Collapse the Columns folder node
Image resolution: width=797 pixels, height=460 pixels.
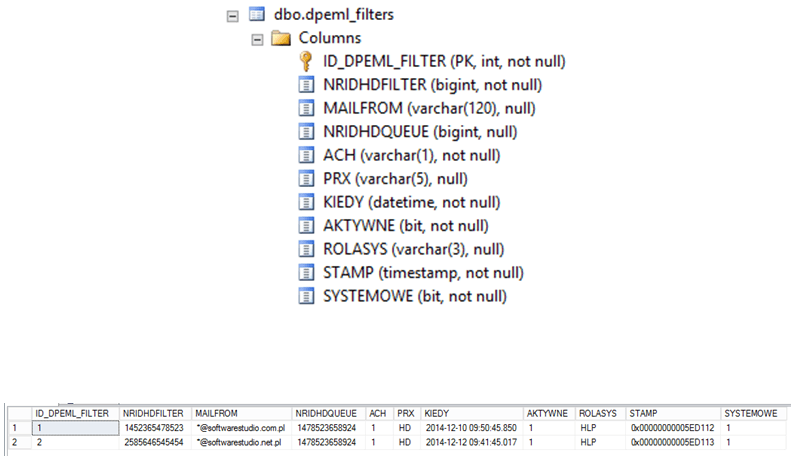click(x=257, y=40)
